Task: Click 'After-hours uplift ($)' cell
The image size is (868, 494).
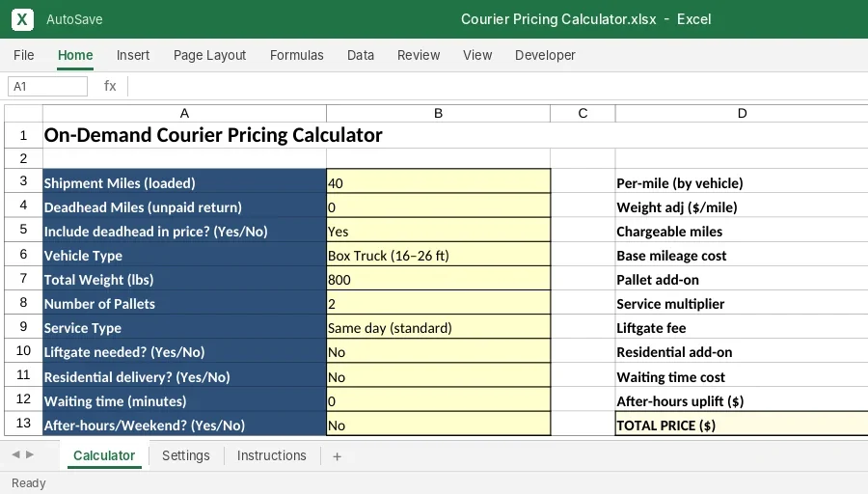Action: point(742,399)
